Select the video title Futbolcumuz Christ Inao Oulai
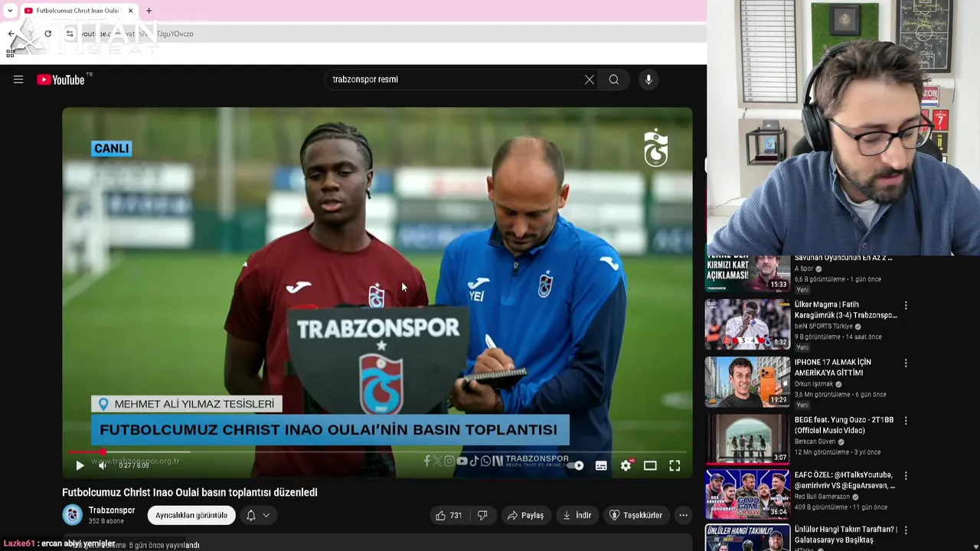 (190, 493)
